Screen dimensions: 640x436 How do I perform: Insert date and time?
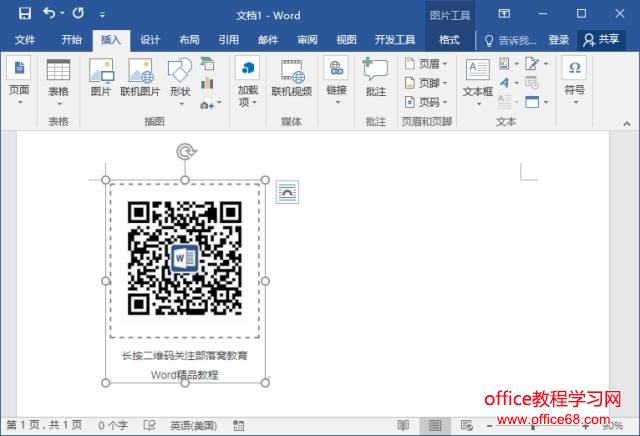(532, 83)
